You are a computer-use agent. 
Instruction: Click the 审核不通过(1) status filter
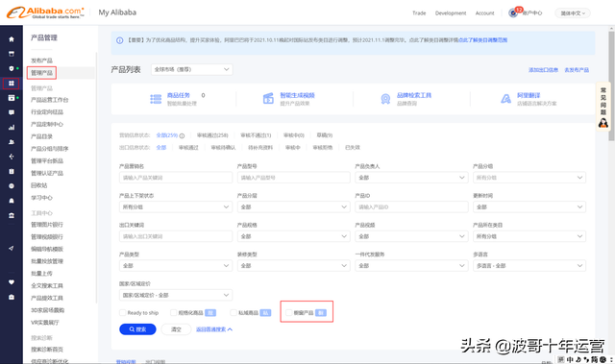pyautogui.click(x=256, y=135)
